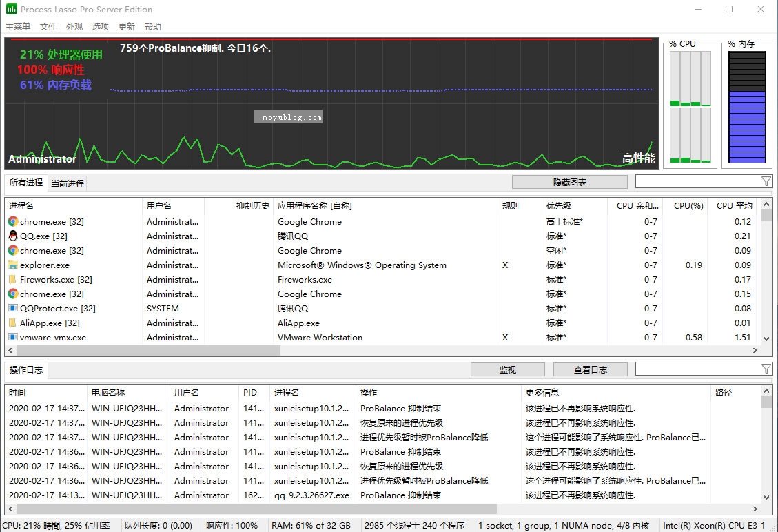Click the 队列长度: 0 (0.00) status entry
The image size is (778, 532).
point(158,525)
